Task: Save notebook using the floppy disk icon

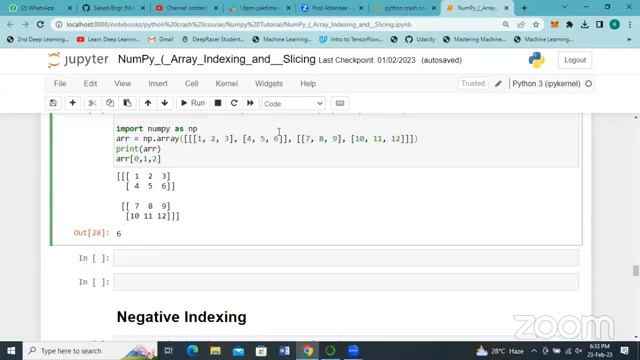Action: click(53, 103)
